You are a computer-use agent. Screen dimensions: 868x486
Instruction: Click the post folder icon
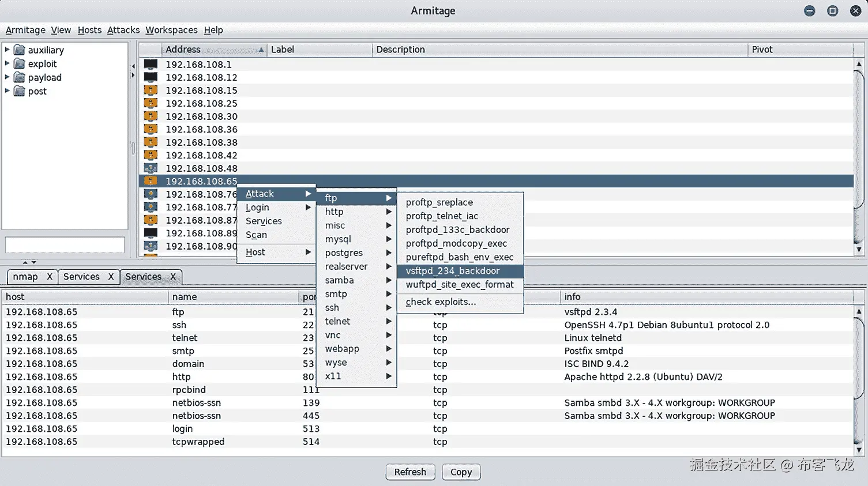pyautogui.click(x=19, y=91)
